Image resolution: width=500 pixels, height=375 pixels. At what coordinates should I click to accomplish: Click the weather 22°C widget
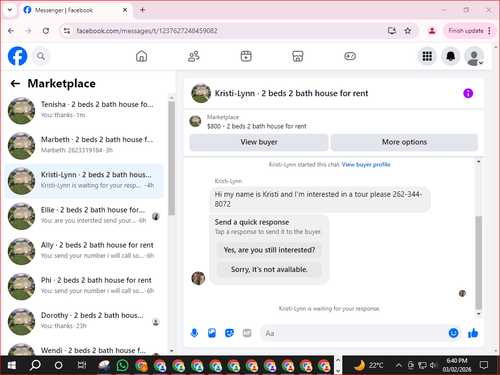click(x=369, y=365)
